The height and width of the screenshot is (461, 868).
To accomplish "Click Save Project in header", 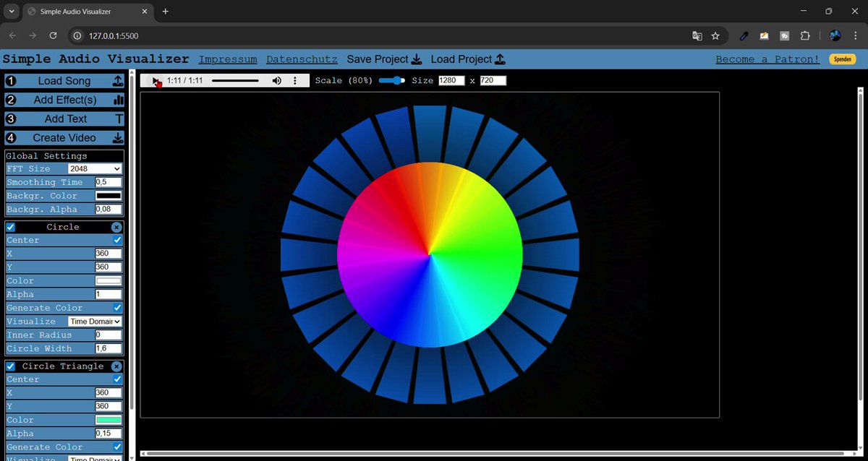I will pos(384,59).
